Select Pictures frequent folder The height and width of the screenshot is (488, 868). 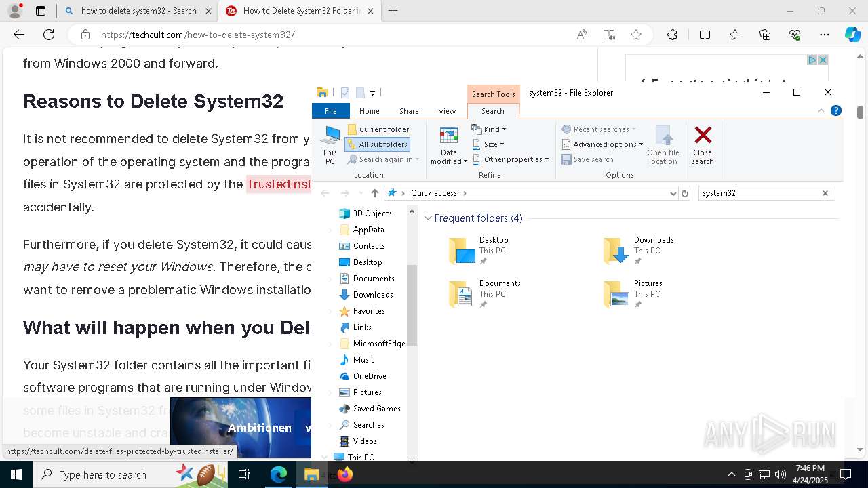pos(633,293)
